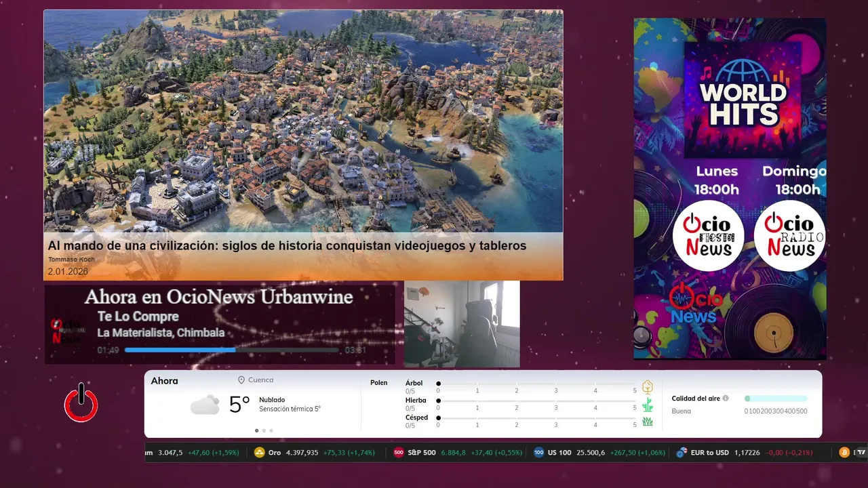868x488 pixels.
Task: Click the Bitcoin ticker icon
Action: (x=844, y=453)
